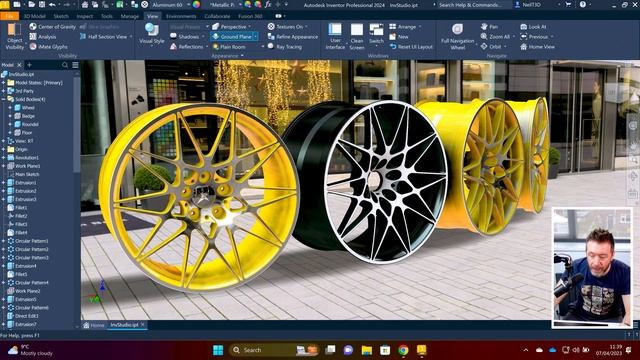Open the browser panel hamburger menu

click(x=76, y=65)
